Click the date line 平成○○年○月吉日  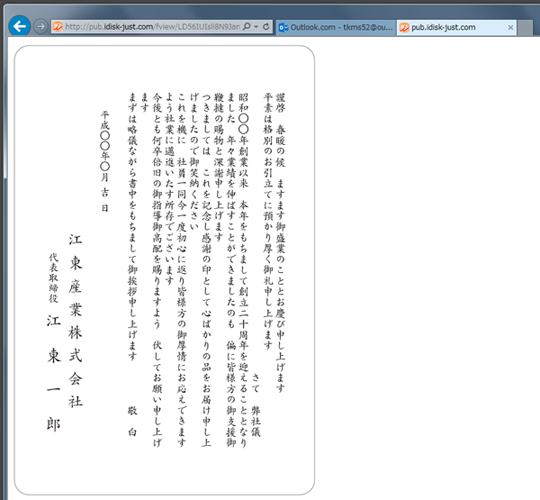click(x=105, y=161)
